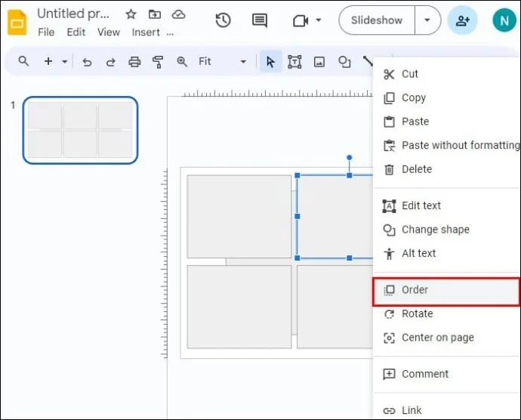The height and width of the screenshot is (420, 521).
Task: Click the Redo arrow
Action: pos(111,62)
